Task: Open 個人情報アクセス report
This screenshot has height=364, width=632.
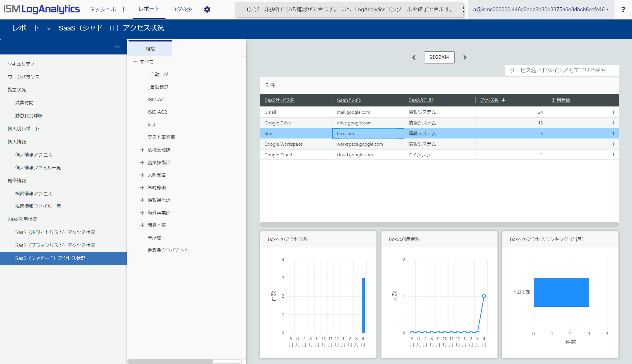Action: 33,155
